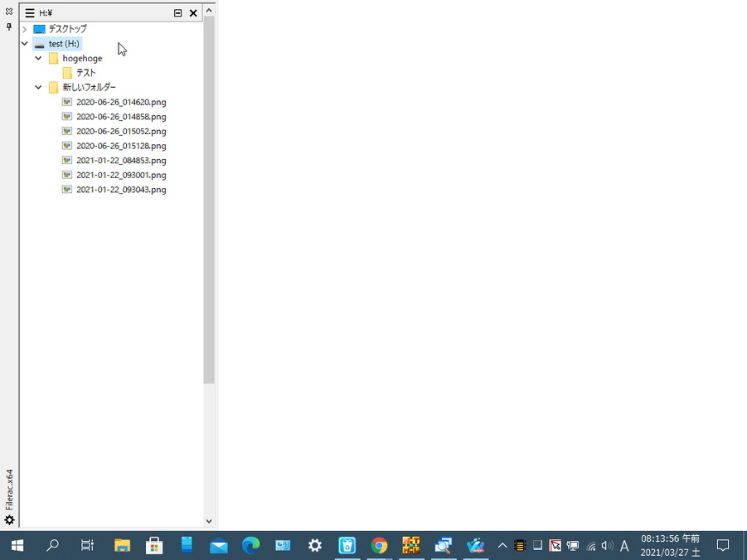Click the vertical Filerac.x64 label
Image resolution: width=747 pixels, height=560 pixels.
(9, 490)
